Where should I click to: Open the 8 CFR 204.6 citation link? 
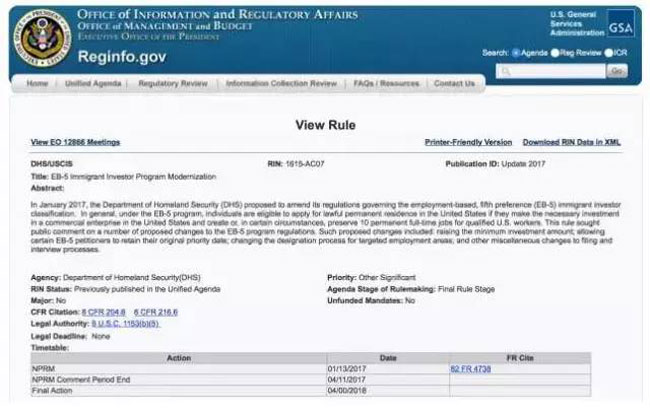105,313
